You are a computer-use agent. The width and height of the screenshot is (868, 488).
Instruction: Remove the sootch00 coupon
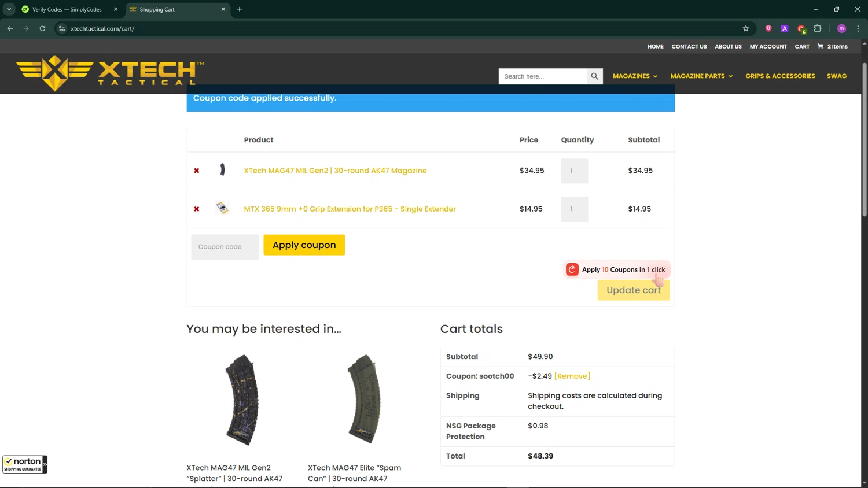click(572, 376)
